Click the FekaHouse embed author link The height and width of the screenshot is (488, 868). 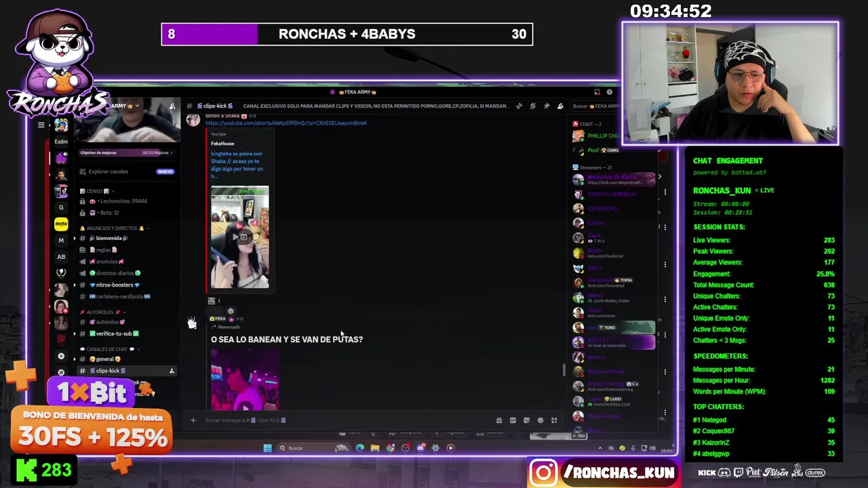coord(222,144)
